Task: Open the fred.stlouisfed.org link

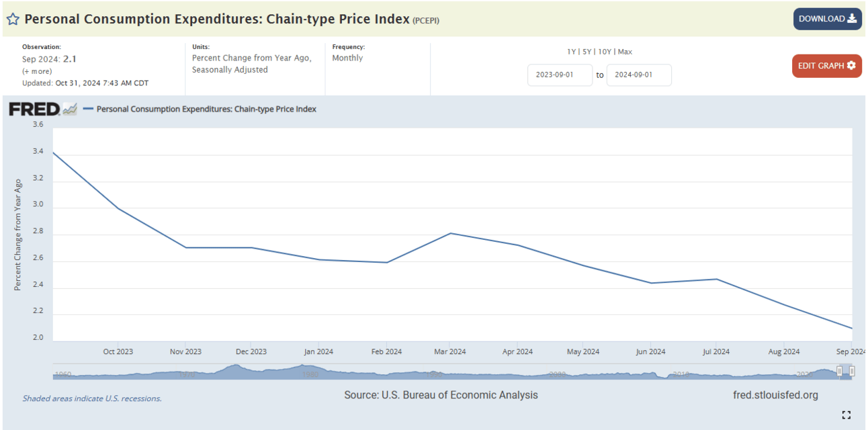Action: pos(775,395)
